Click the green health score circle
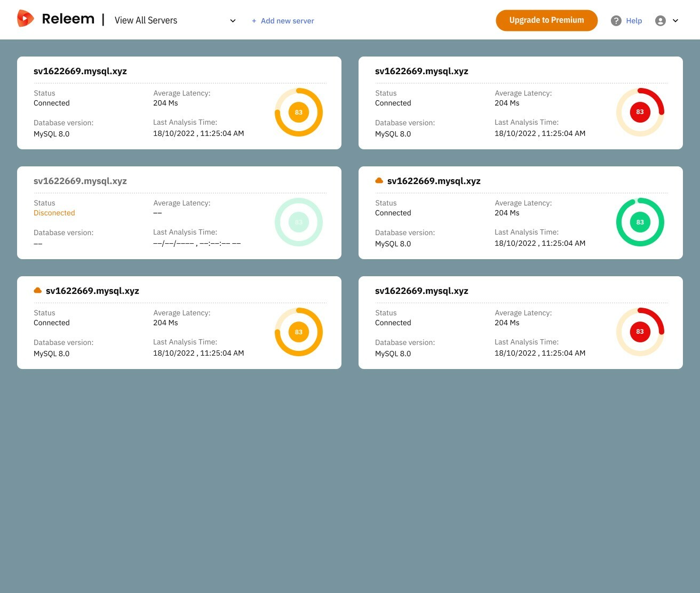The image size is (700, 593). pyautogui.click(x=640, y=222)
